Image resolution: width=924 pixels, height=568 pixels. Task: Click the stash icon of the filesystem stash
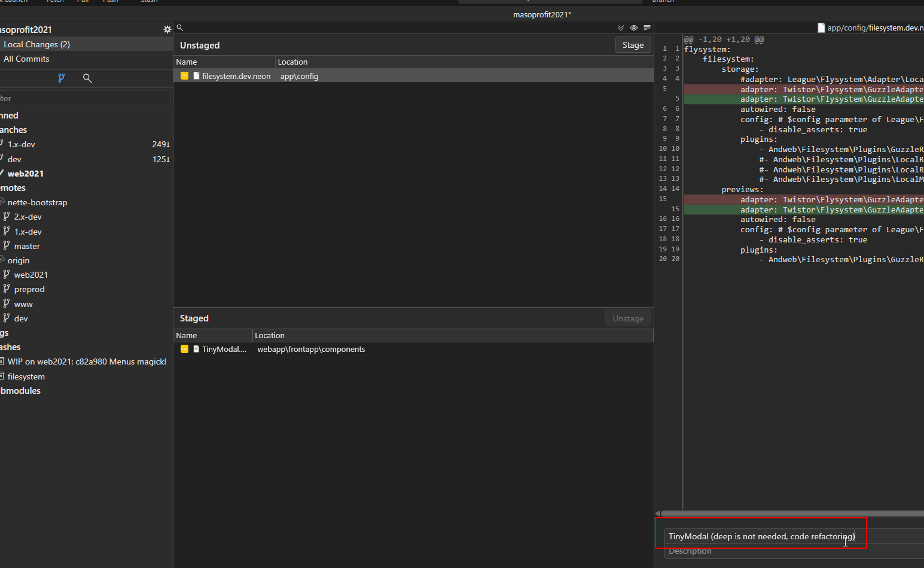click(x=2, y=376)
